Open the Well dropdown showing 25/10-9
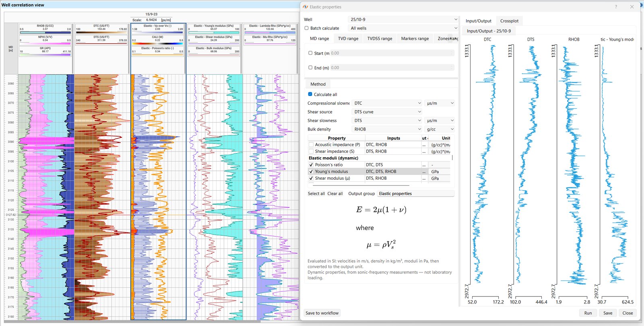The height and width of the screenshot is (326, 644). click(x=403, y=19)
